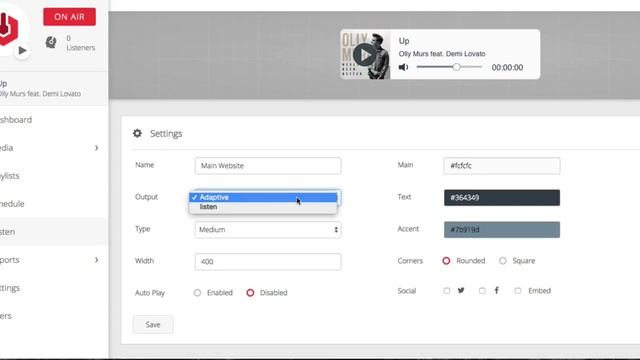Select Auto Play Enabled radio
The width and height of the screenshot is (640, 360).
tap(197, 293)
